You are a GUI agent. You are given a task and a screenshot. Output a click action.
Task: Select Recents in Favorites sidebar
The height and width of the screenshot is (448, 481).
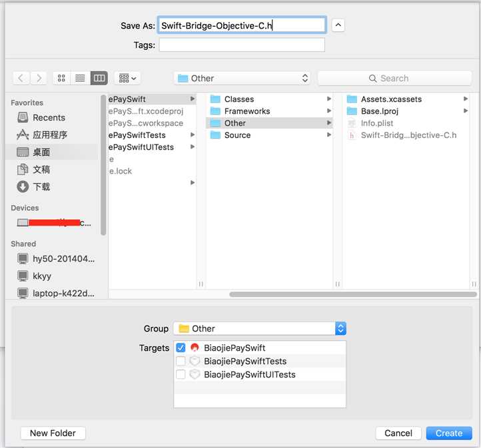pyautogui.click(x=52, y=117)
